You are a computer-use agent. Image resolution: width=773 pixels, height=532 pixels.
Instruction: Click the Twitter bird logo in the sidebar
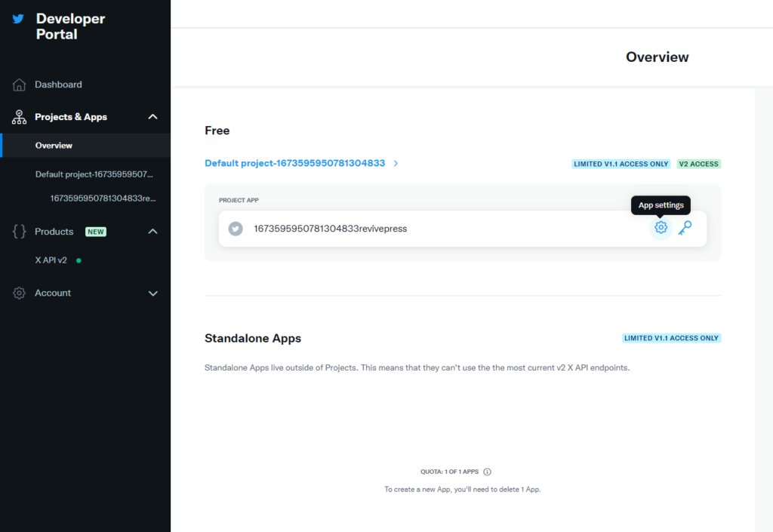pos(17,18)
